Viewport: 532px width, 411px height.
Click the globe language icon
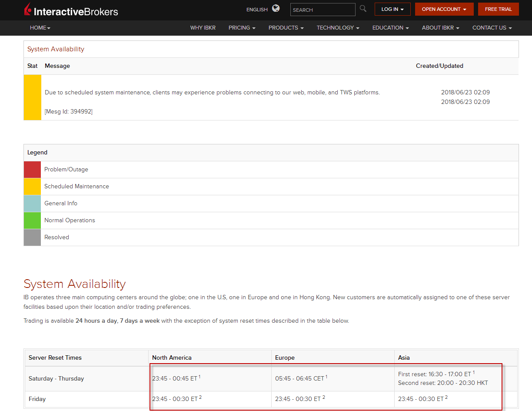pyautogui.click(x=276, y=8)
